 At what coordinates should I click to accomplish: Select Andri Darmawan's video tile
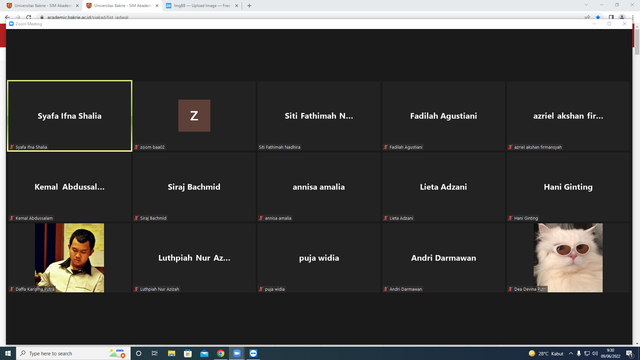point(444,258)
